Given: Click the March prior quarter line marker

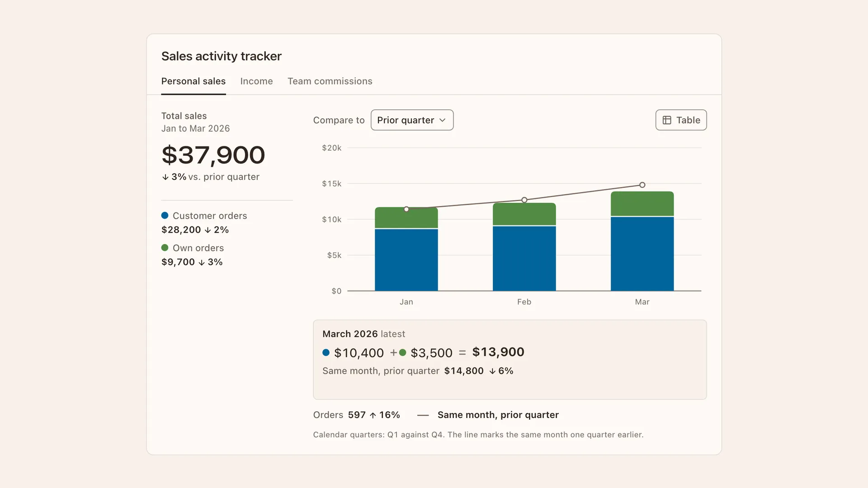Looking at the screenshot, I should (x=642, y=185).
